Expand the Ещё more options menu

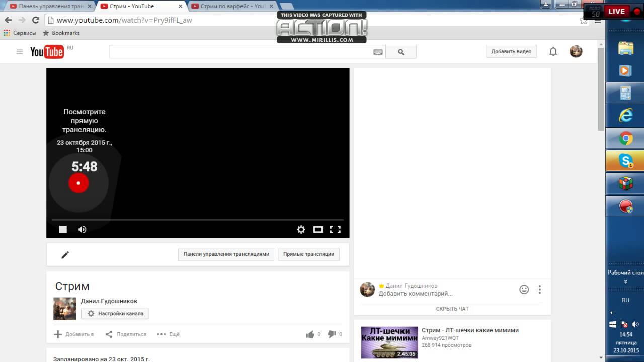(x=168, y=334)
